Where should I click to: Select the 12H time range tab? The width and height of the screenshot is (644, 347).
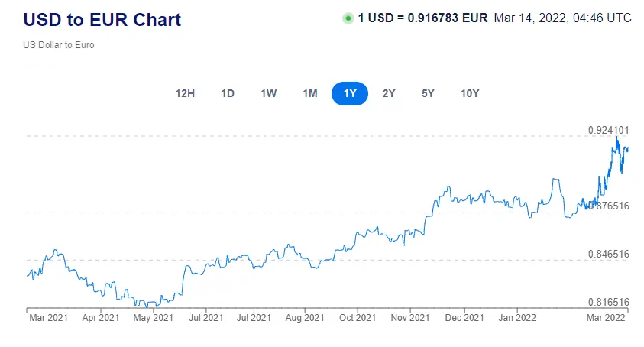tap(185, 94)
